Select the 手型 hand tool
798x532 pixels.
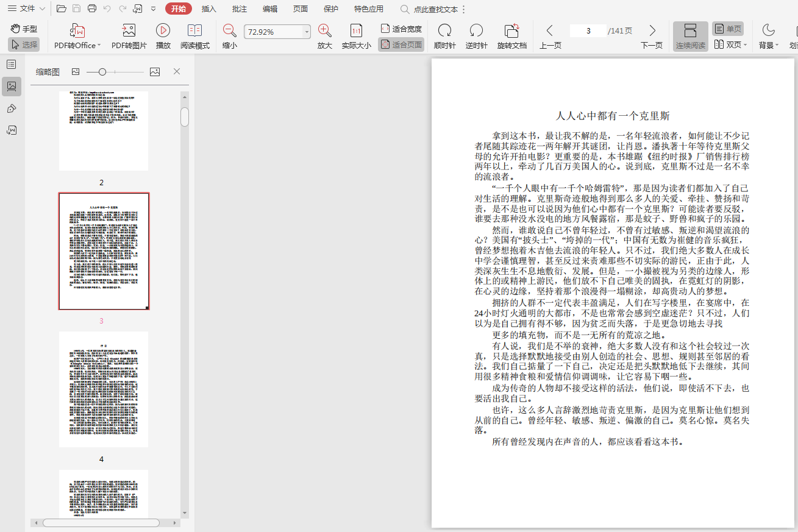point(24,29)
